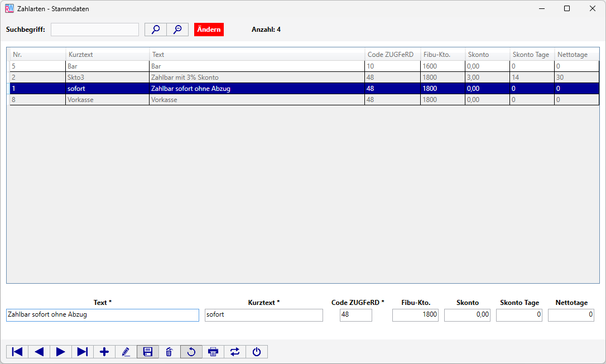Go to the next record arrow icon
This screenshot has width=606, height=364.
click(61, 352)
